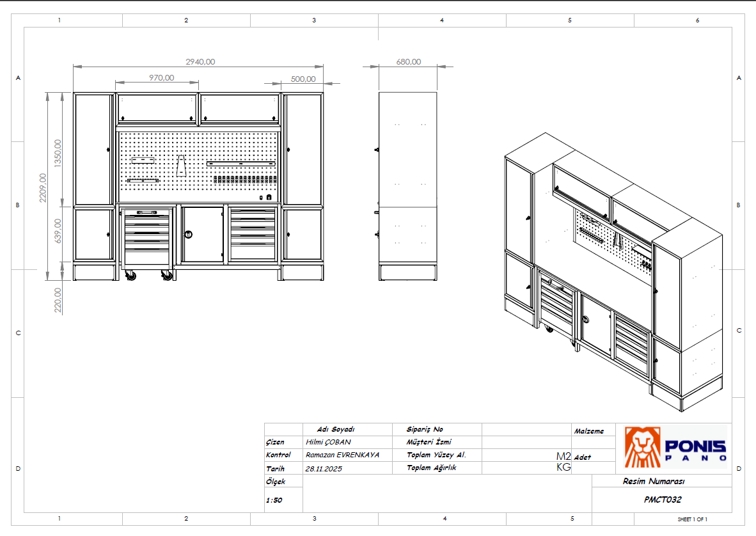Click the drafter name Hilmi ÇOBAN
Viewport: 756px width, 536px height.
(x=328, y=442)
